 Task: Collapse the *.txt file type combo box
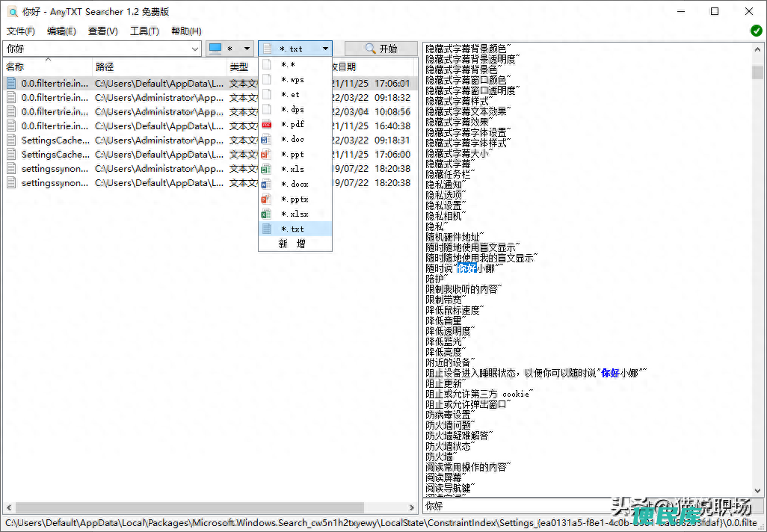coord(295,49)
